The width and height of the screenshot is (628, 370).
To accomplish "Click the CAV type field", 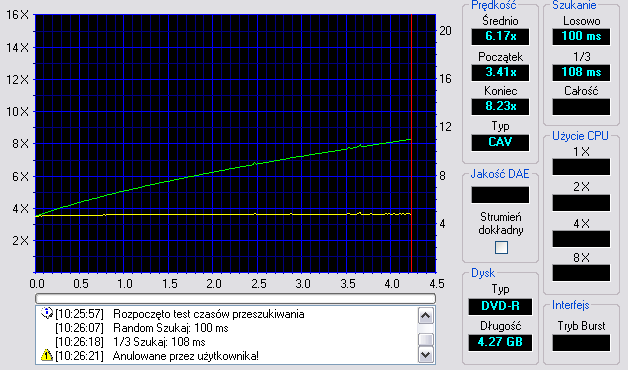I will (500, 142).
